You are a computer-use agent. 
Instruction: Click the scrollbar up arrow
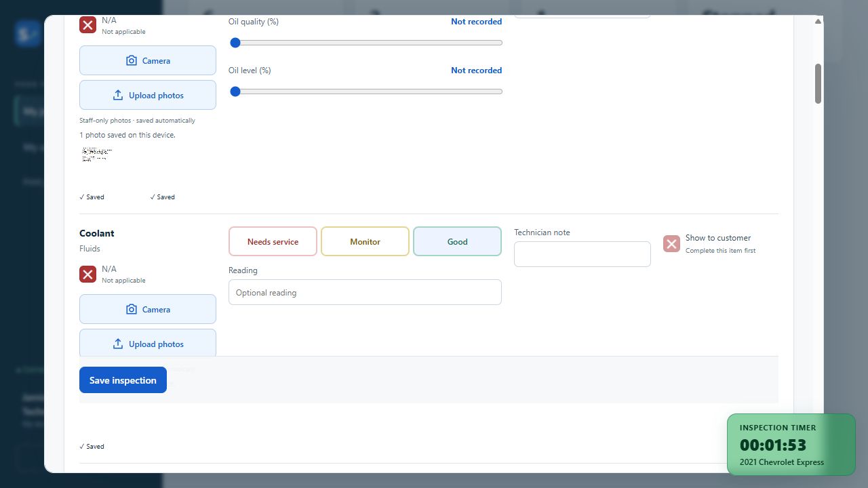[x=818, y=21]
